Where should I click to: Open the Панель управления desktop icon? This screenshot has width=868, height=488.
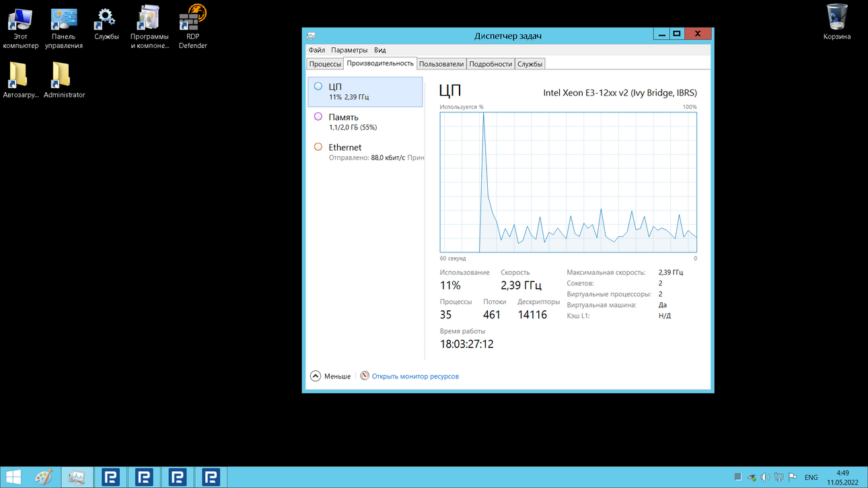[x=64, y=28]
